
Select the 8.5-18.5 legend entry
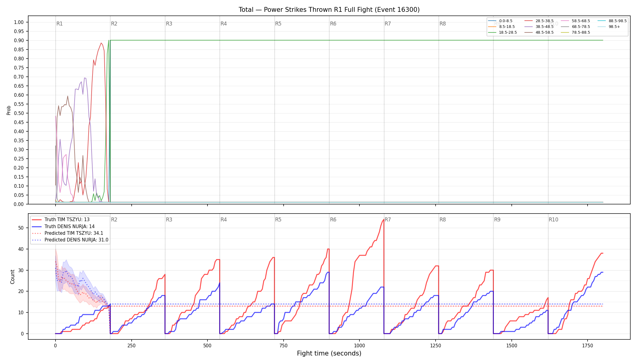point(501,27)
